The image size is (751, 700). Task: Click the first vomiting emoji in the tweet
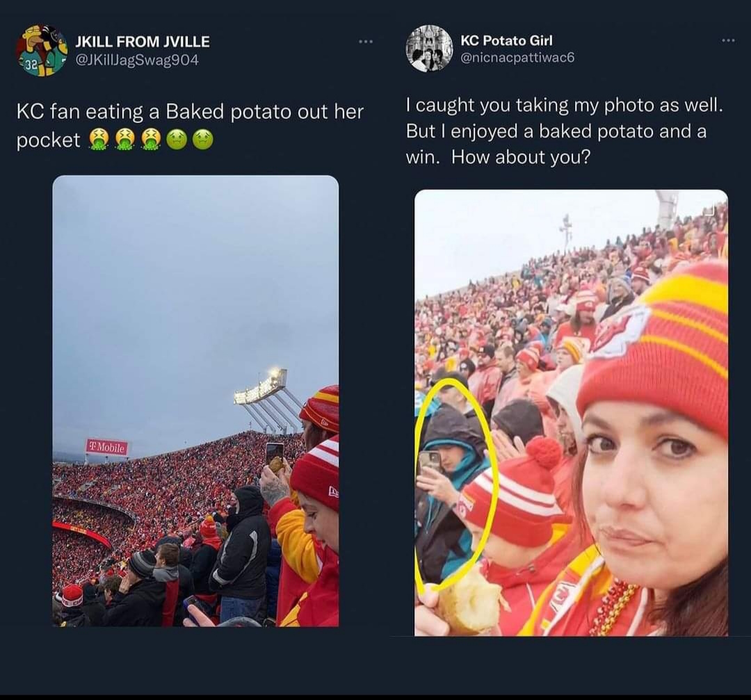click(99, 140)
